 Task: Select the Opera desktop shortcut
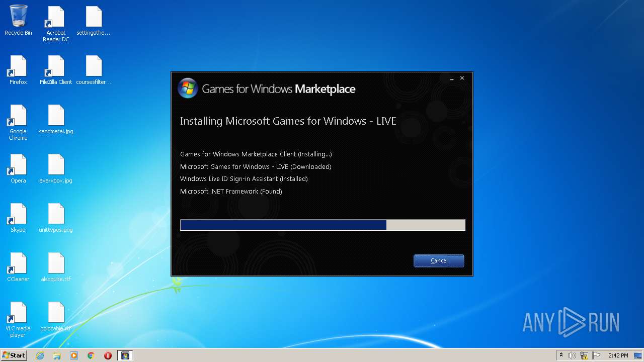coord(18,168)
